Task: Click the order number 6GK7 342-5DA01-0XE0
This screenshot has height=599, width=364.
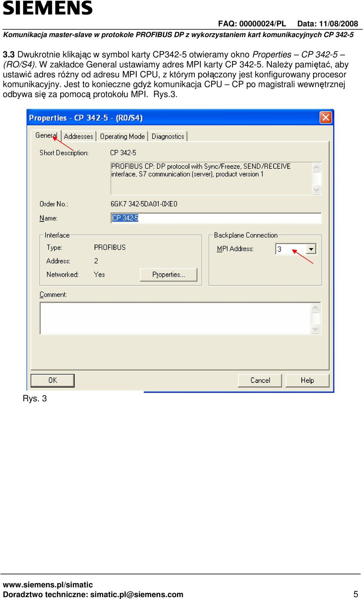Action: (x=144, y=204)
